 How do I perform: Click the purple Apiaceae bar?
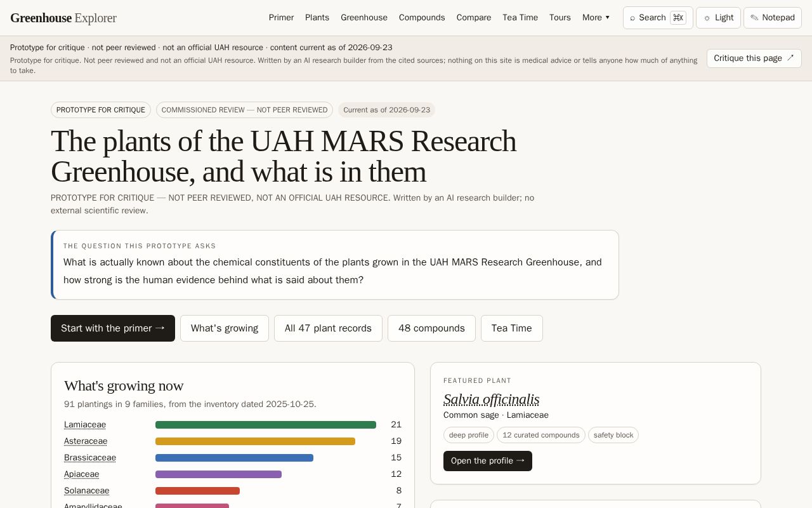[x=218, y=474]
